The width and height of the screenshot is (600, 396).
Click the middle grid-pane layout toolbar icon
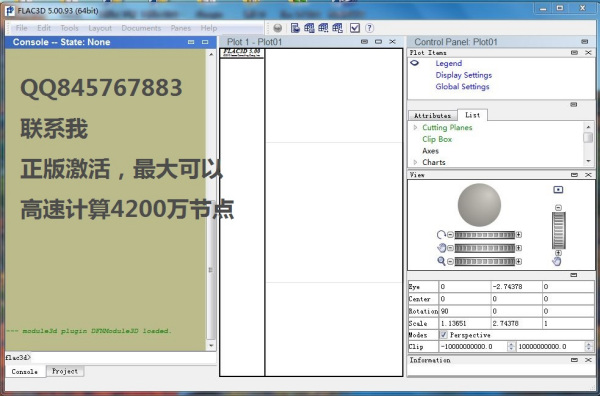323,28
